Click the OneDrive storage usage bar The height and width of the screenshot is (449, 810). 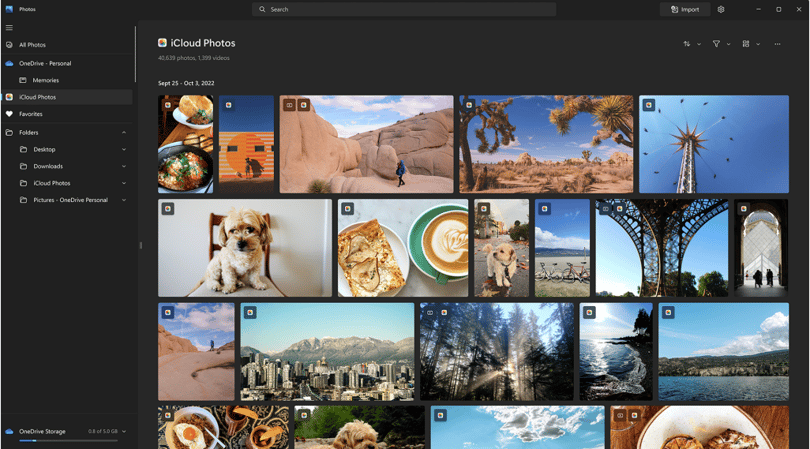68,441
